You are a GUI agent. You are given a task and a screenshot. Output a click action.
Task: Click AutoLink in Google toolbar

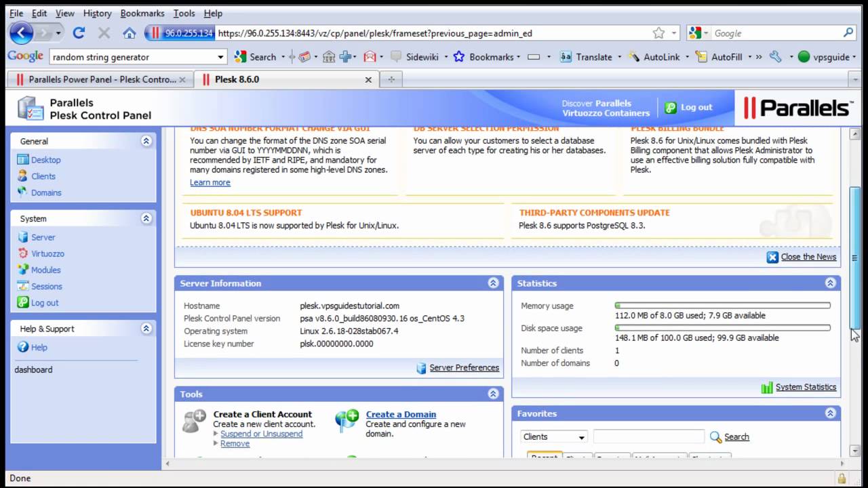point(654,57)
